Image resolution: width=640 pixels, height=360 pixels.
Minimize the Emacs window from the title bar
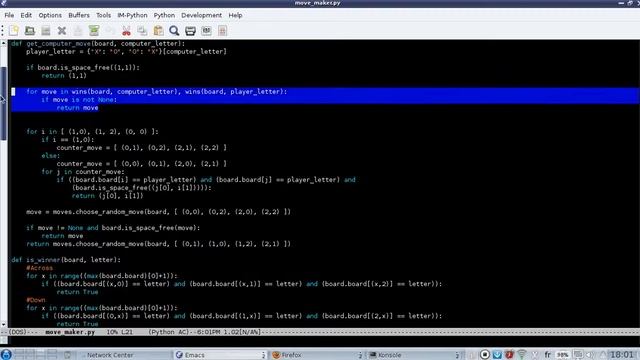(x=621, y=3)
